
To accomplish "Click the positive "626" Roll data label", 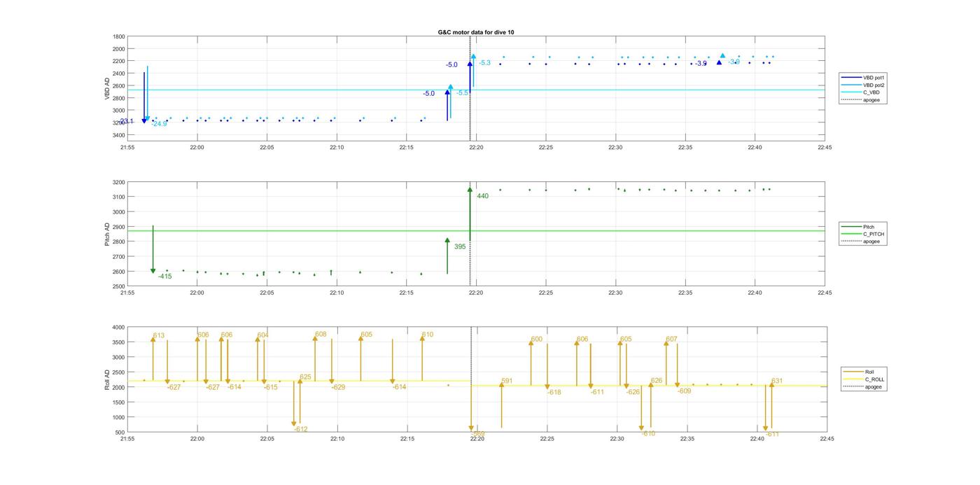I will [x=657, y=381].
